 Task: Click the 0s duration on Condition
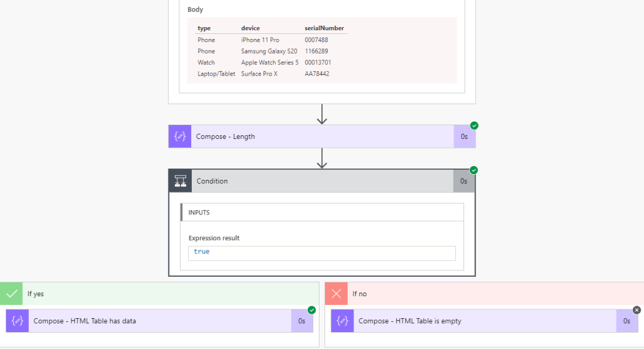click(x=464, y=181)
